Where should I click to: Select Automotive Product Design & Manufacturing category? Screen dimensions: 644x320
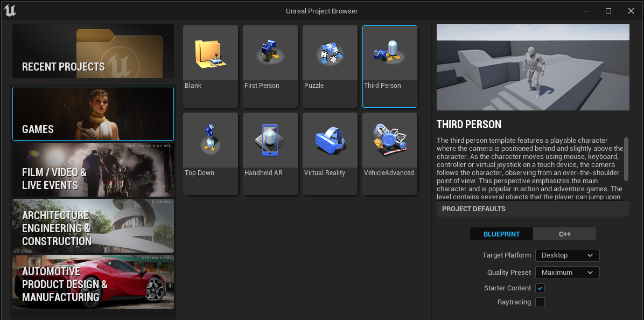[x=93, y=282]
